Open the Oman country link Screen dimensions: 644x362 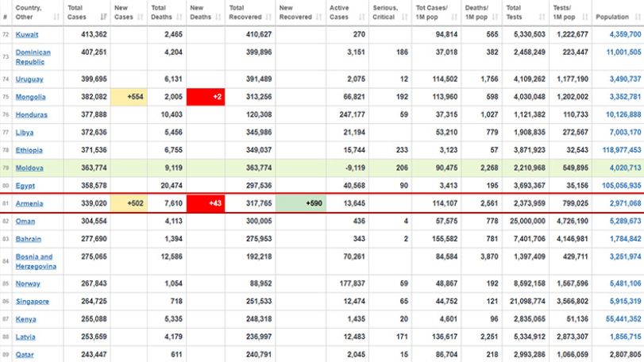pyautogui.click(x=25, y=221)
